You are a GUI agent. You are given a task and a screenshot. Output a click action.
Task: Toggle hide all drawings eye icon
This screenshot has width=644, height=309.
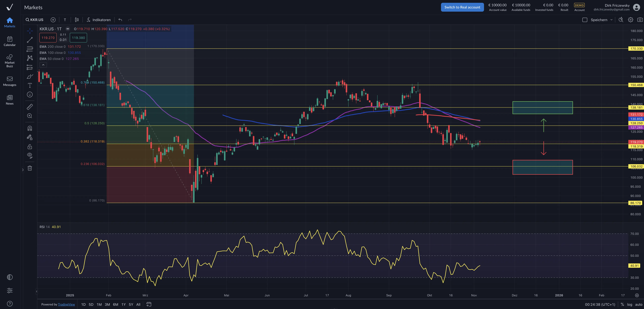click(x=30, y=155)
